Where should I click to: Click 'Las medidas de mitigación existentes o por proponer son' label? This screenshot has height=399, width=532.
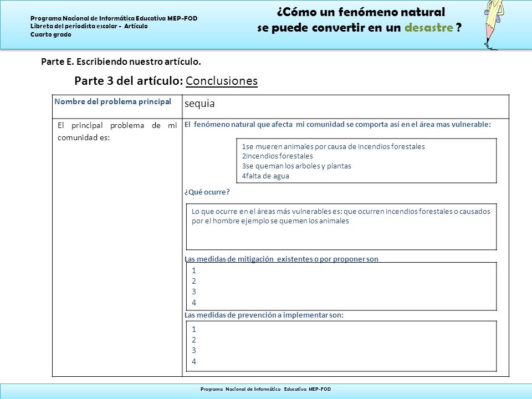pos(282,259)
